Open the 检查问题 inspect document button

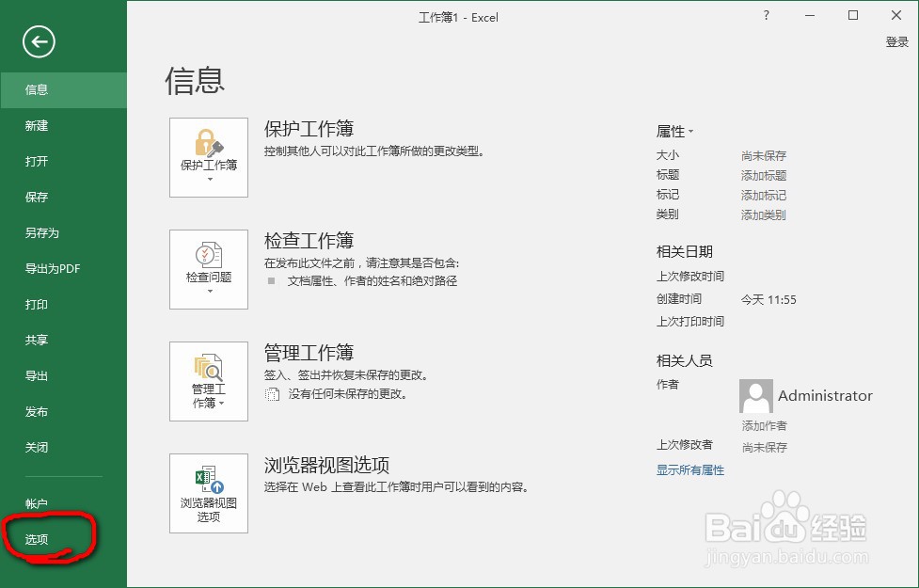209,269
